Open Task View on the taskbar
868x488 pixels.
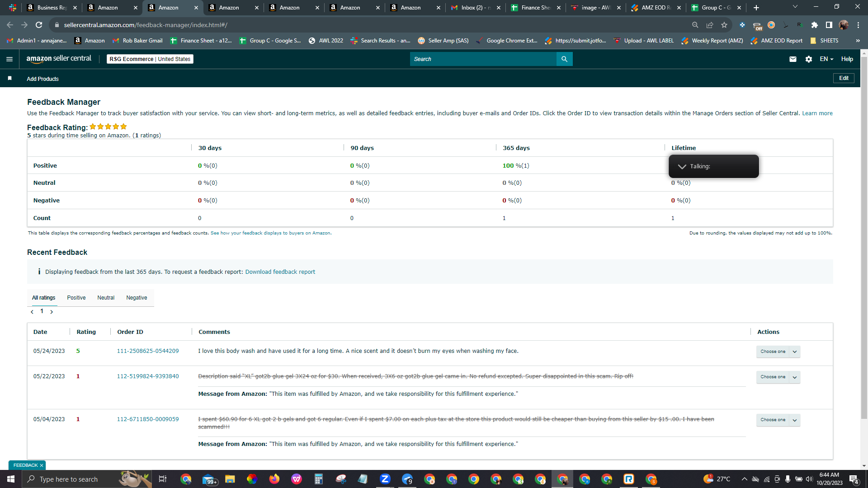(x=163, y=479)
